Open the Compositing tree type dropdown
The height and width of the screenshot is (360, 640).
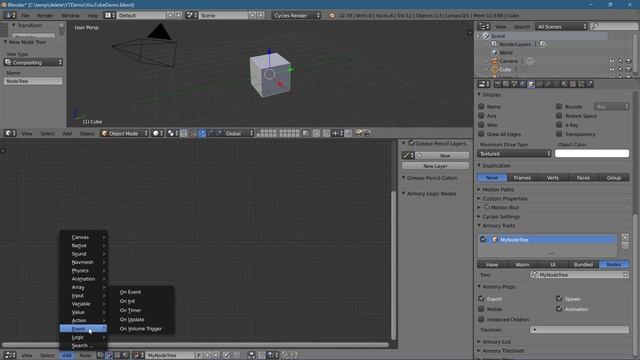(33, 62)
